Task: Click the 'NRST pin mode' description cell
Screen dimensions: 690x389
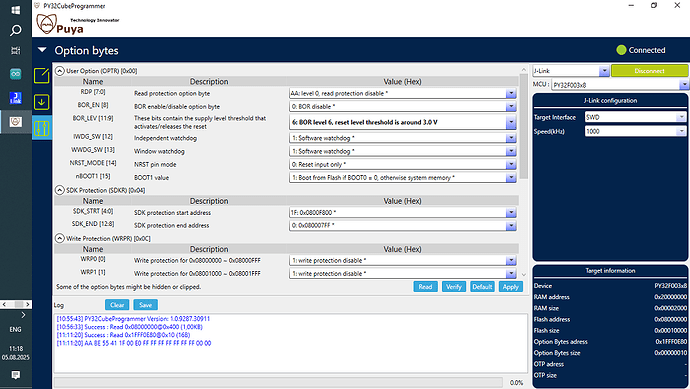Action: [155, 165]
